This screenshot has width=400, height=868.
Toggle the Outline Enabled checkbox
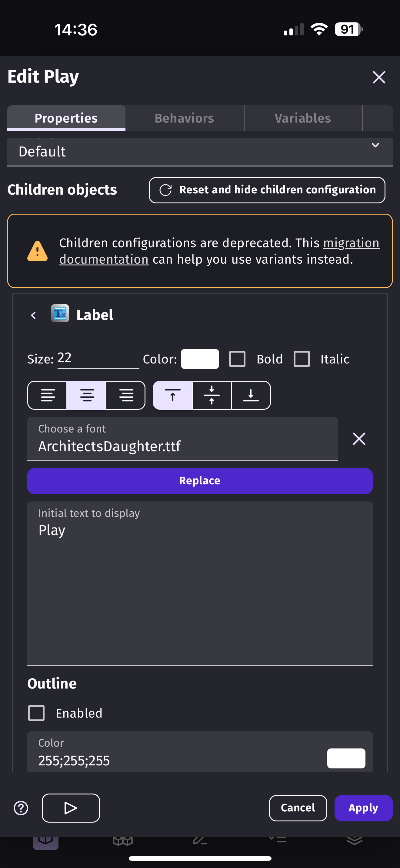(36, 713)
